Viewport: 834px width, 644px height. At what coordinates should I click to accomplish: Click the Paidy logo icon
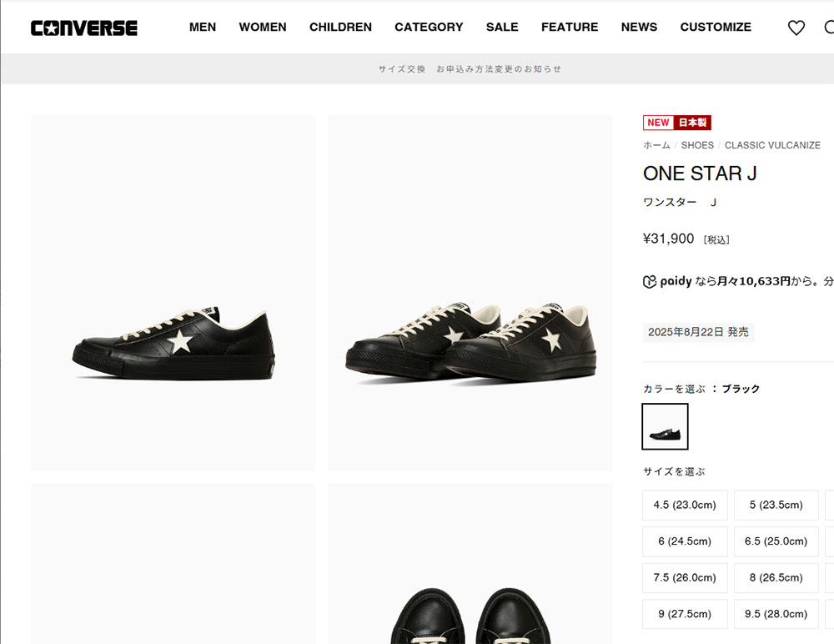click(650, 282)
